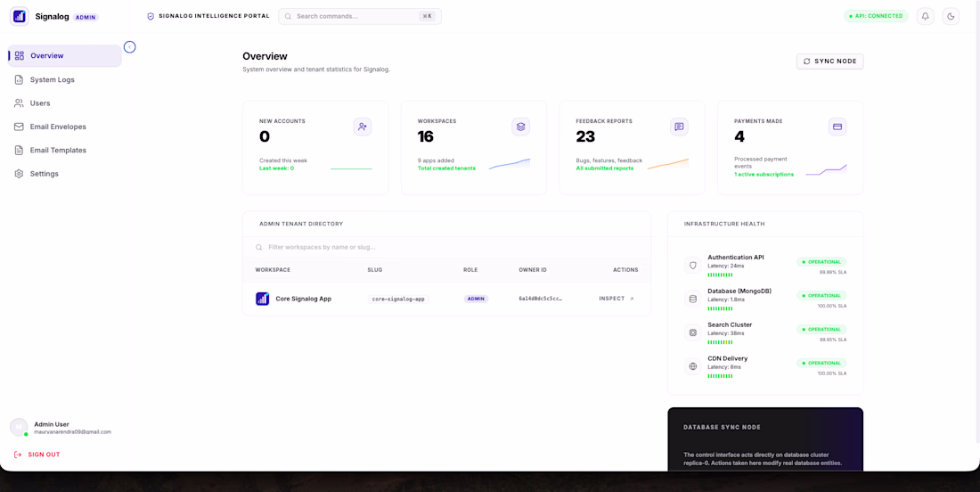Viewport: 980px width, 492px height.
Task: Click the Search Cluster latency bar
Action: [x=720, y=342]
